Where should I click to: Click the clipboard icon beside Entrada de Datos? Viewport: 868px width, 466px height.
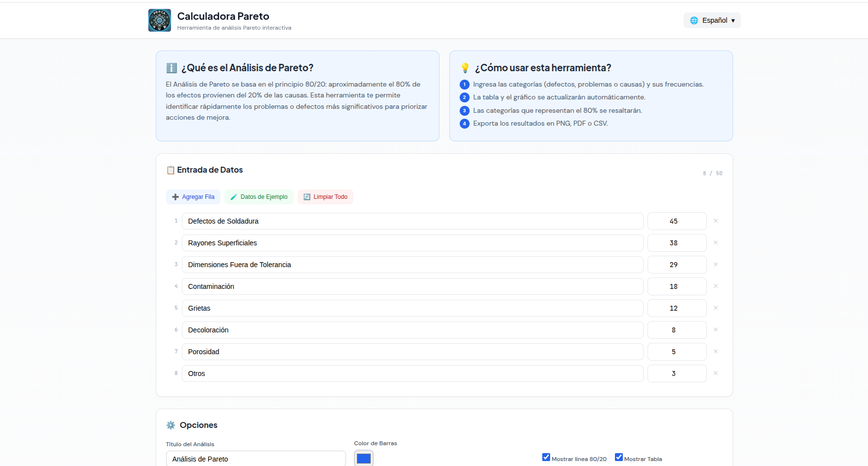171,170
